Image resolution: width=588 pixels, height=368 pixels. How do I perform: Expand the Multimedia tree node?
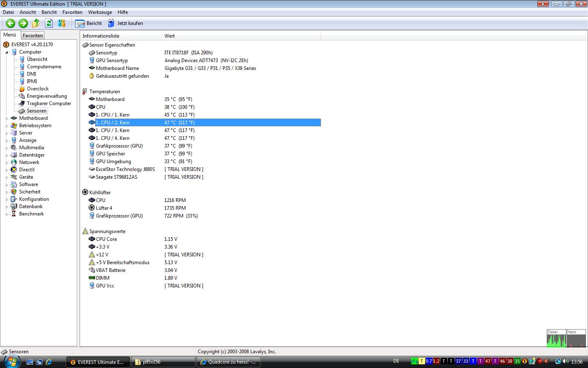coord(7,148)
